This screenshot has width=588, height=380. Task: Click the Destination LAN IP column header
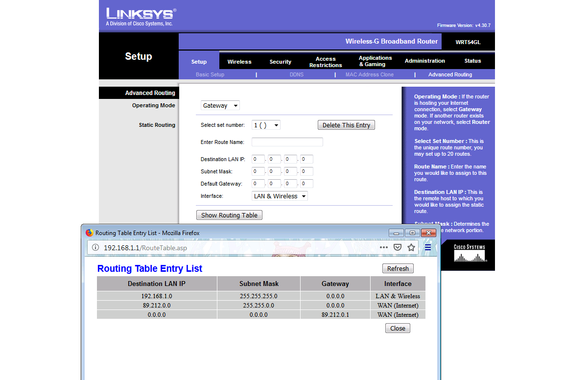(157, 284)
